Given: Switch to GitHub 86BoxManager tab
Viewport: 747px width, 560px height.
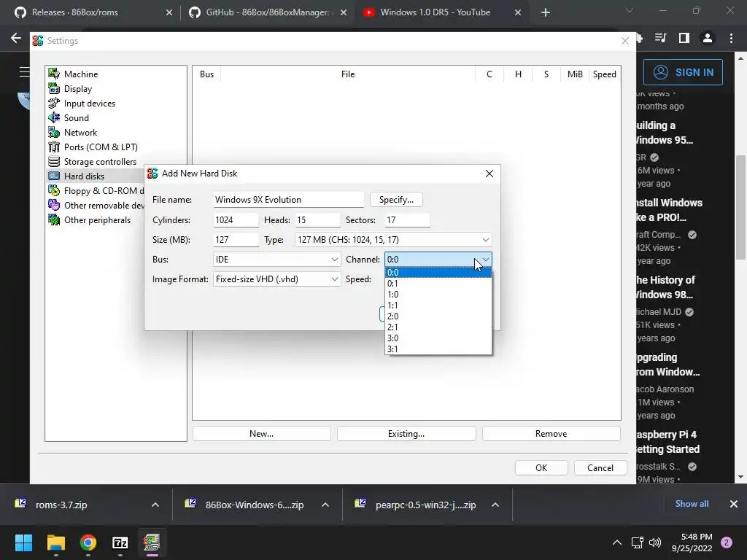Looking at the screenshot, I should (x=267, y=12).
